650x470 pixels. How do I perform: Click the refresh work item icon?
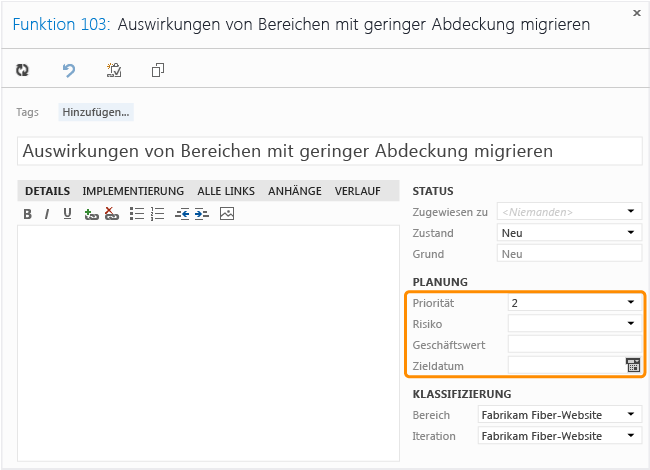(22, 70)
